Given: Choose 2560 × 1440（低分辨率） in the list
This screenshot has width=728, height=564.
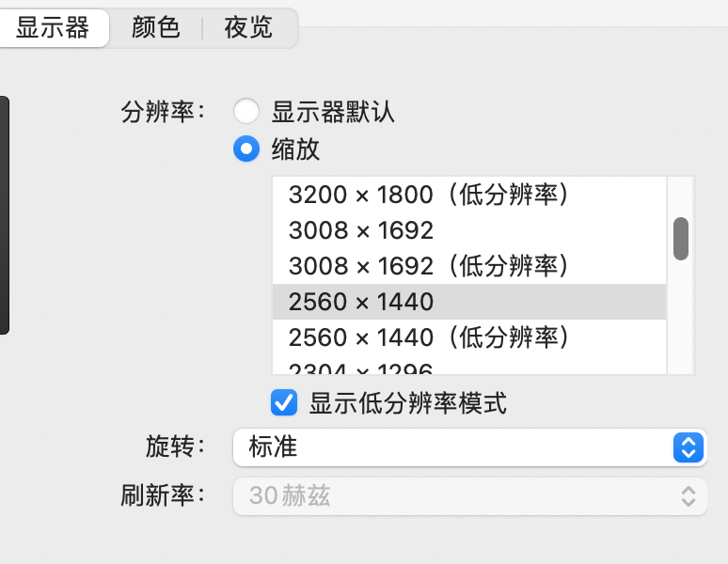Looking at the screenshot, I should coord(429,337).
